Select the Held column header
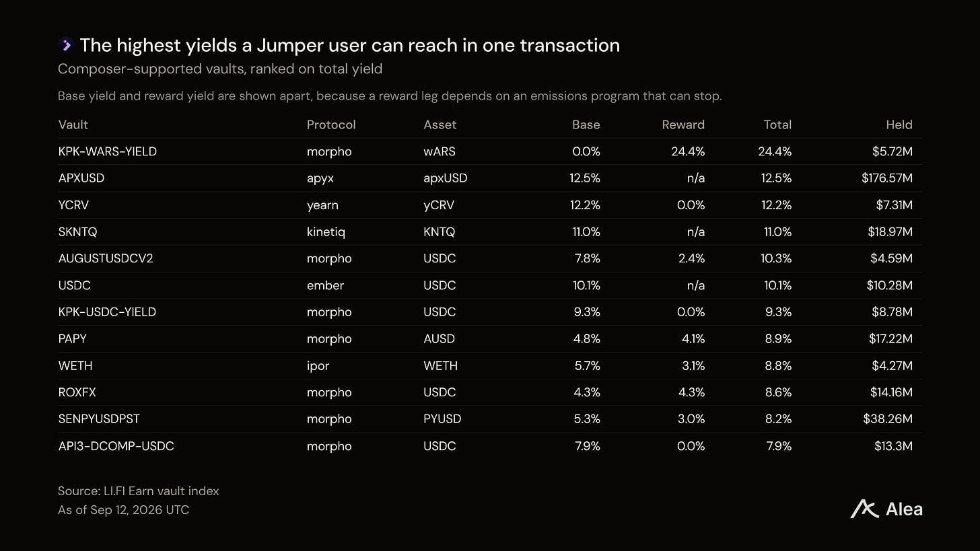Screen dimensions: 980x551 [899, 124]
